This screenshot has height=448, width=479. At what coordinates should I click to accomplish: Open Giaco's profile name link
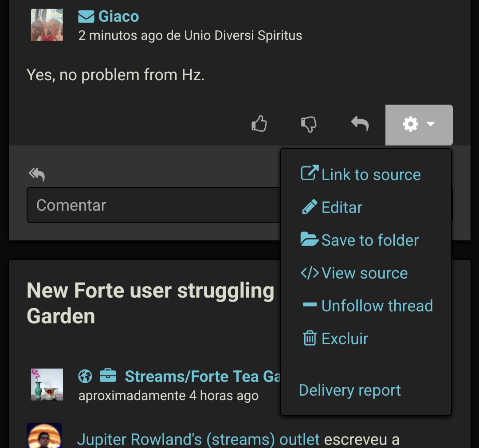click(118, 17)
